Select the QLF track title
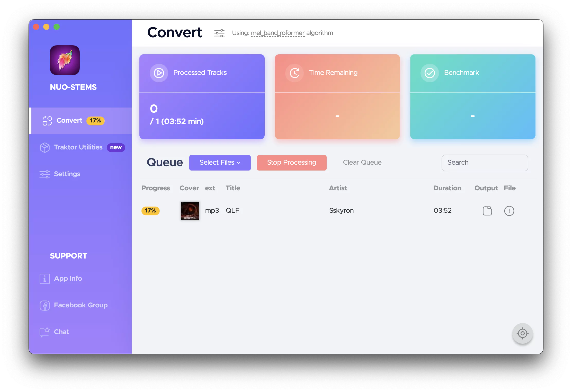The height and width of the screenshot is (392, 572). [233, 211]
